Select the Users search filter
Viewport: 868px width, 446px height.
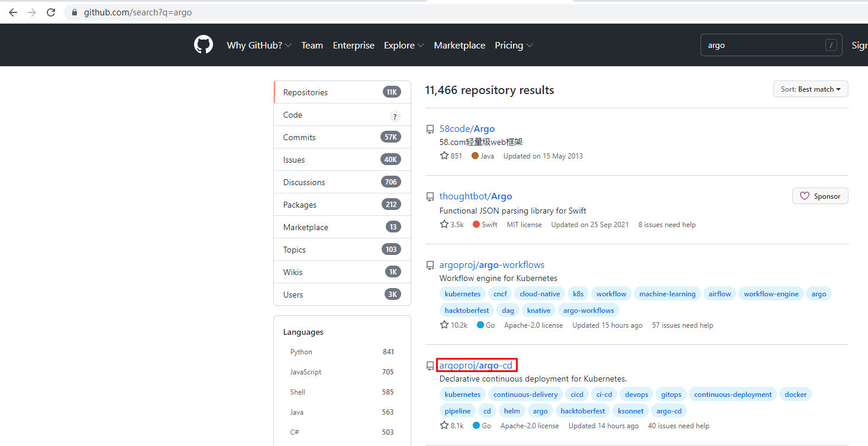342,295
